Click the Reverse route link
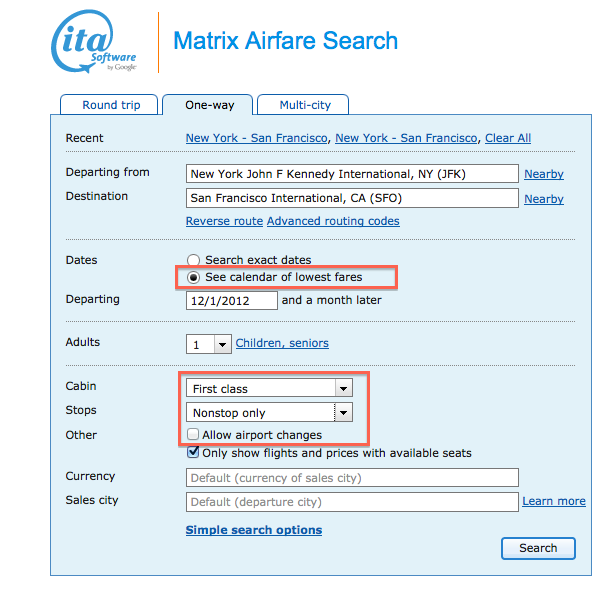 (224, 221)
